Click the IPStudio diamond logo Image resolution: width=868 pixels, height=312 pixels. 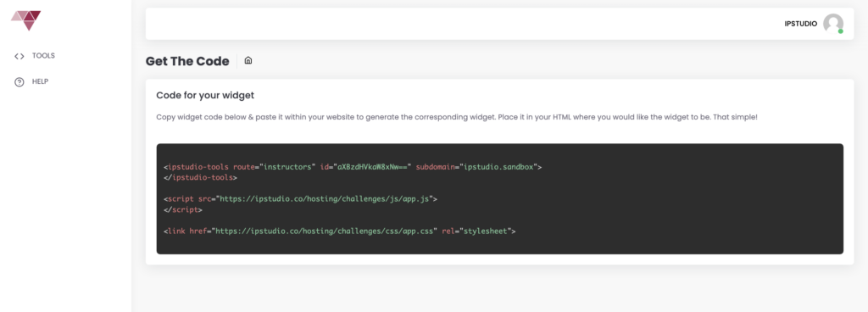coord(26,20)
